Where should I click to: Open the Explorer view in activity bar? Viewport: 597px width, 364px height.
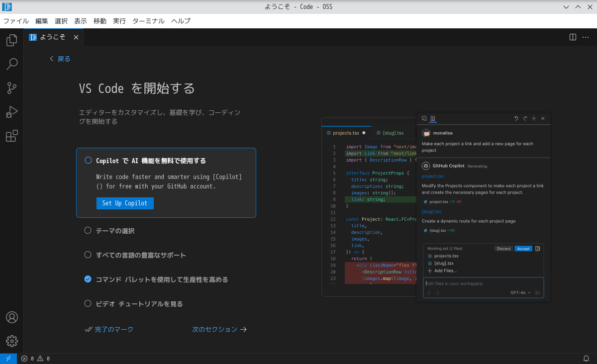pos(12,40)
